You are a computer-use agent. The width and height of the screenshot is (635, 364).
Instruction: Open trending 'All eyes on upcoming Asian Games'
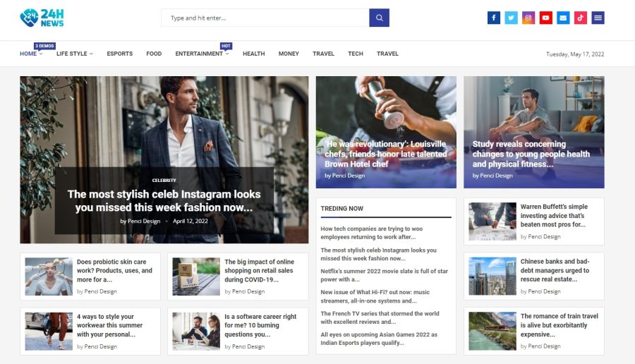coord(379,339)
